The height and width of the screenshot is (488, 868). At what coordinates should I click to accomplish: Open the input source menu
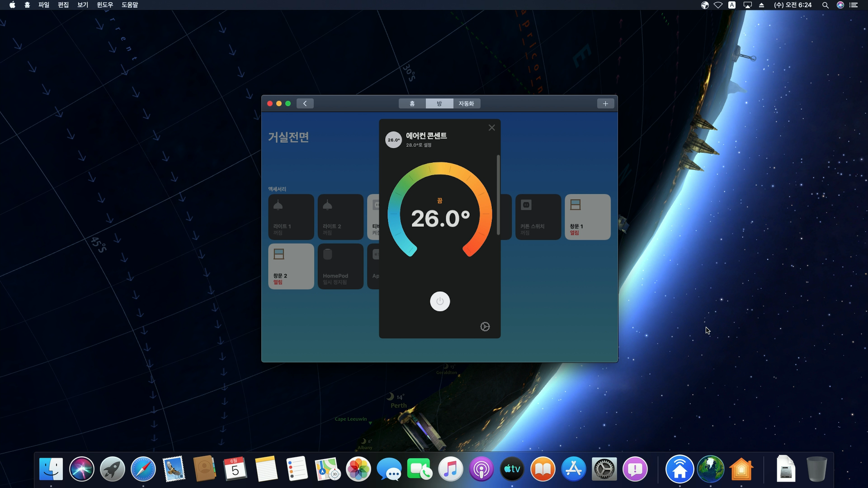point(731,5)
